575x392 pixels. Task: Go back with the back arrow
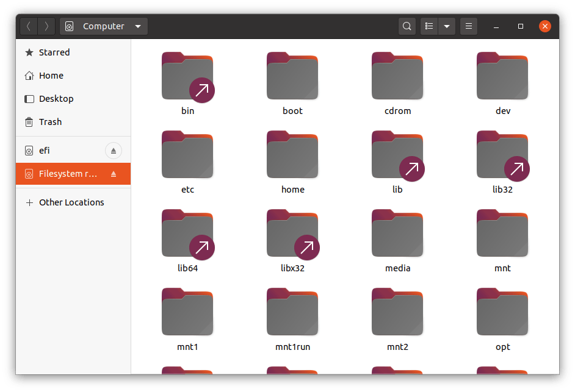tap(29, 26)
